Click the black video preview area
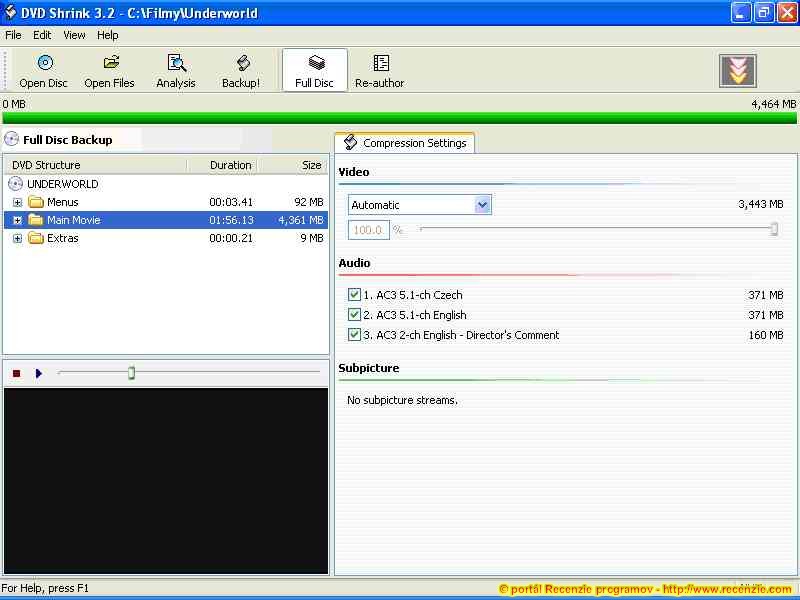The height and width of the screenshot is (600, 800). pos(166,481)
